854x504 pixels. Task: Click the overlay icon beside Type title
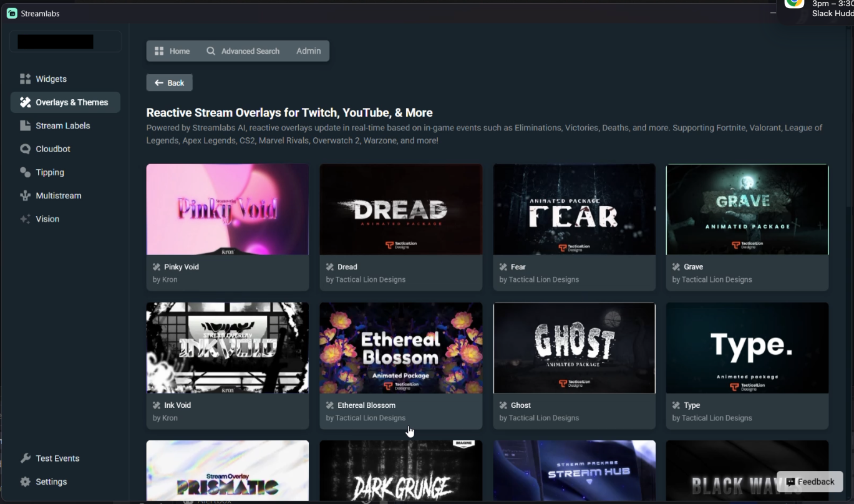point(676,405)
